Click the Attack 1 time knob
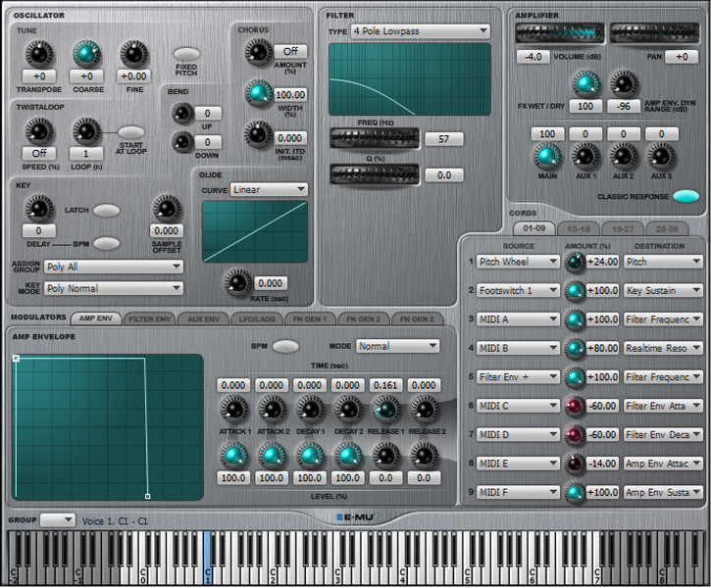 pyautogui.click(x=234, y=409)
